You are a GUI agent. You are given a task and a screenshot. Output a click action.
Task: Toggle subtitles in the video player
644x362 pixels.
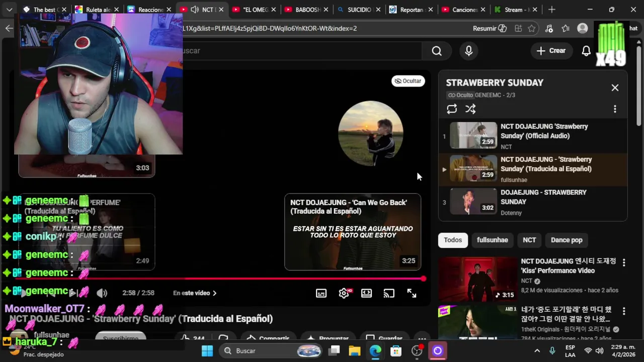coord(321,293)
